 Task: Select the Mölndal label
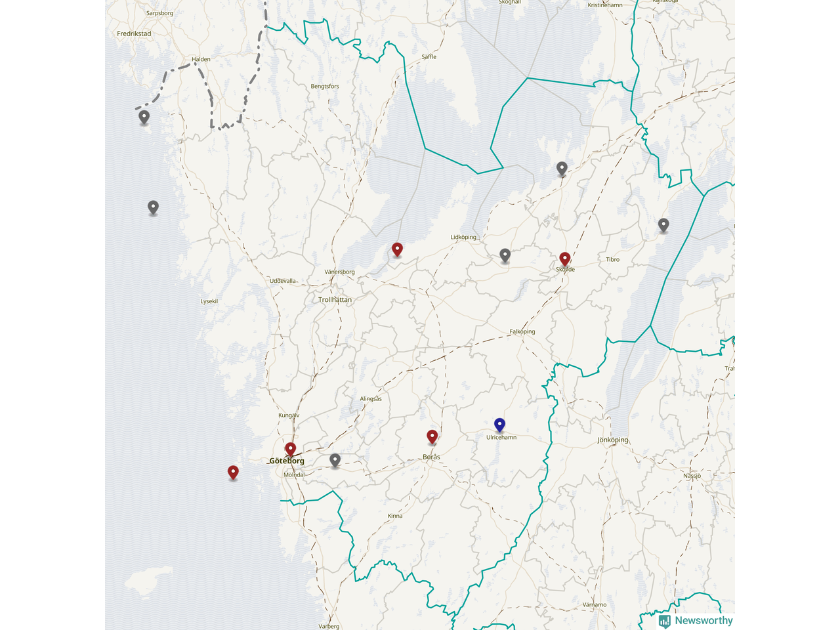[294, 474]
